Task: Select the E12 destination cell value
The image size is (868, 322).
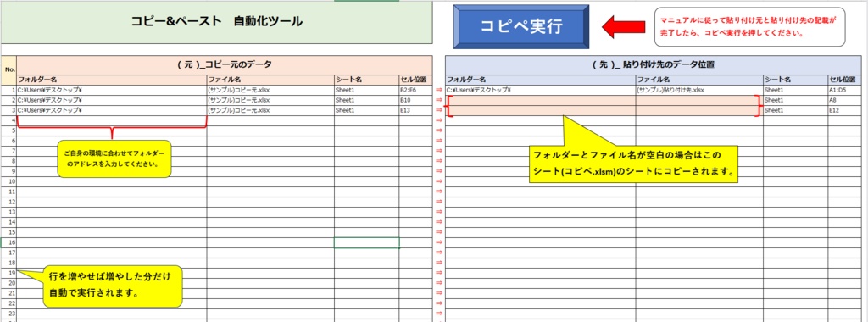Action: [845, 110]
